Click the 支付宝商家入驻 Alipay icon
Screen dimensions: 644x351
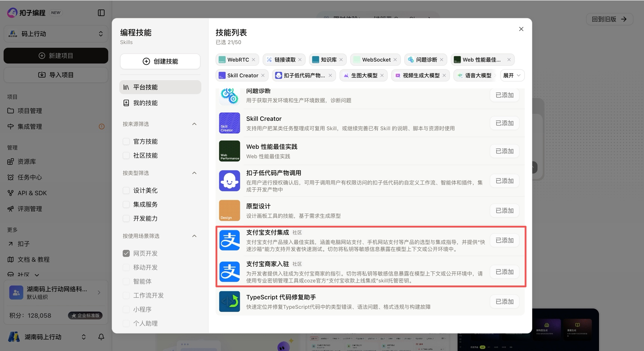(229, 272)
